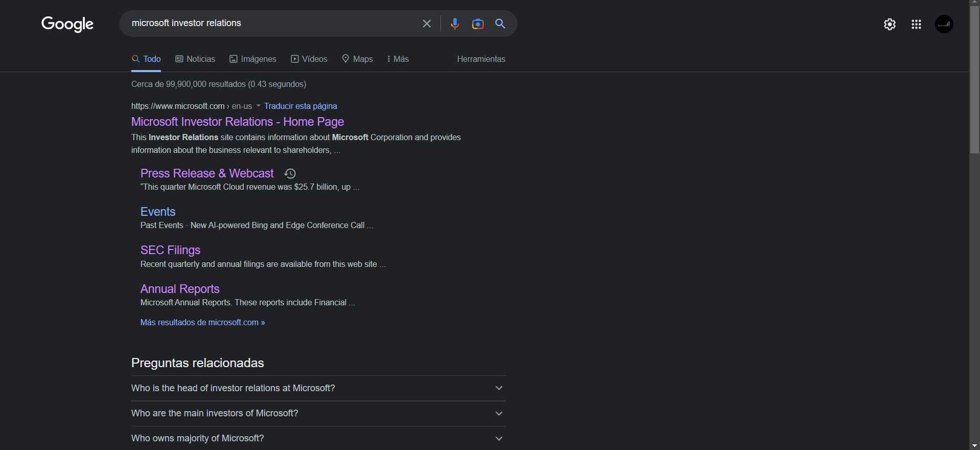Open the Google apps grid
This screenshot has width=980, height=450.
point(916,24)
